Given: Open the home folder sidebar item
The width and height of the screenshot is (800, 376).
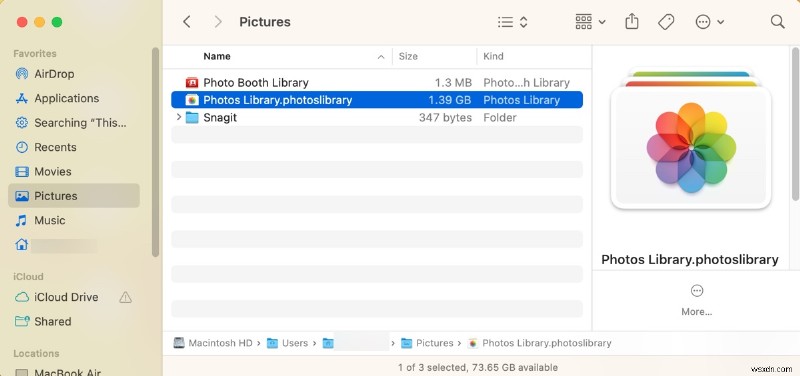Looking at the screenshot, I should (74, 245).
